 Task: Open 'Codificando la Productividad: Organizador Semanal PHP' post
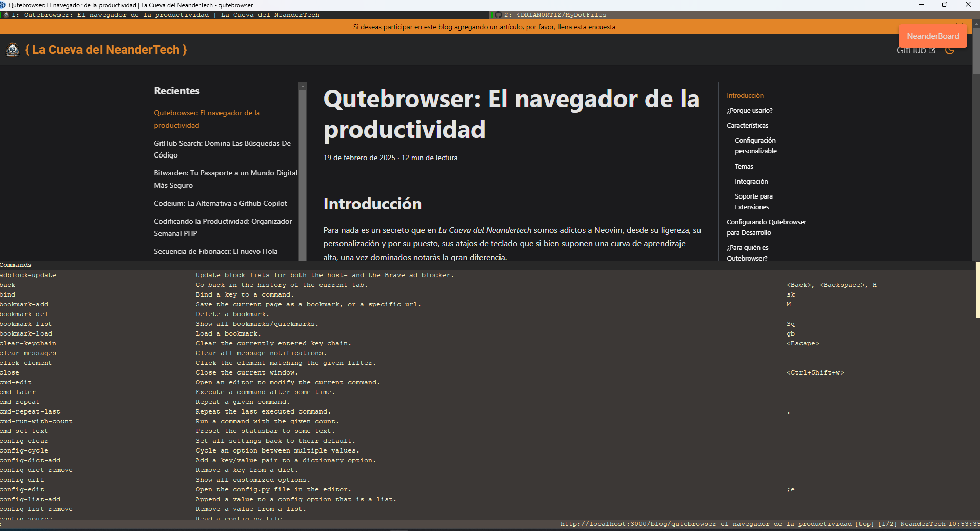(x=223, y=227)
